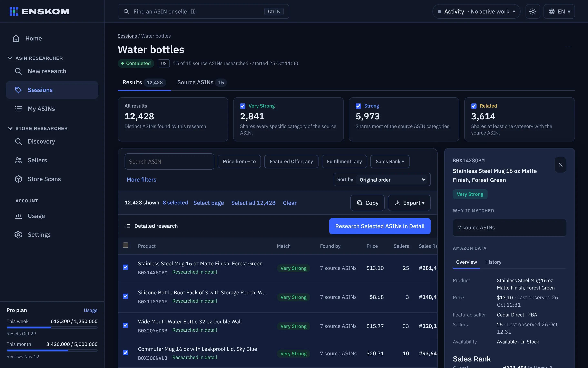Collapse the Store Researcher section
588x368 pixels.
(x=38, y=128)
